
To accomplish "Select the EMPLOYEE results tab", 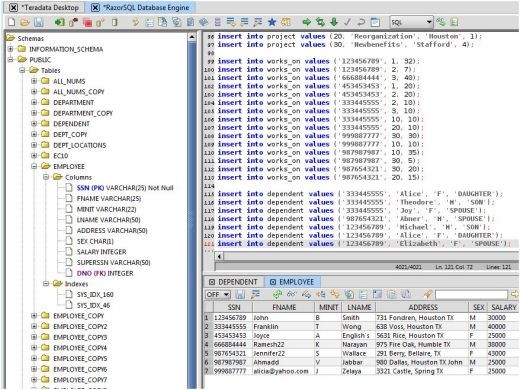I will tap(292, 282).
